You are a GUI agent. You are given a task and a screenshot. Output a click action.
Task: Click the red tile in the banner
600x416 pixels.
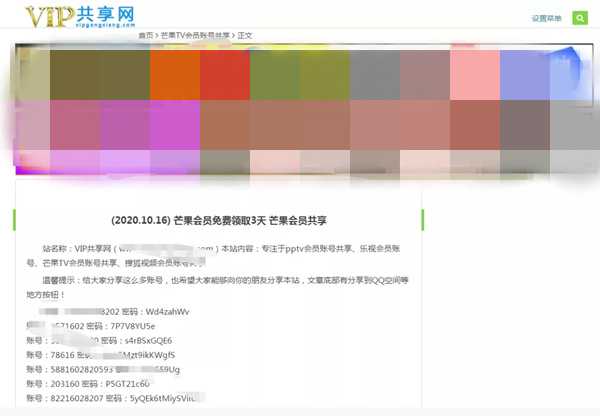tap(224, 72)
